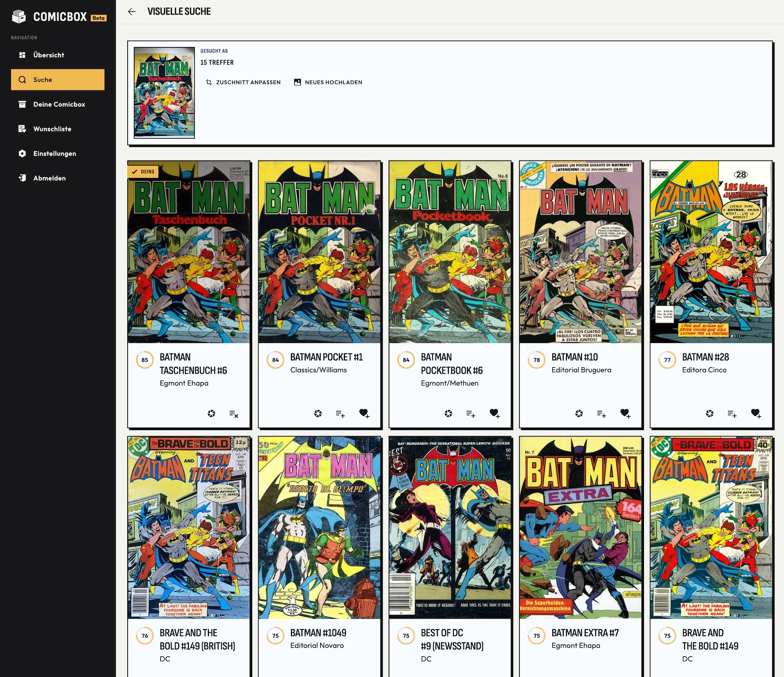This screenshot has height=677, width=784.
Task: Open the Best of DC #9 cover image
Action: (450, 528)
